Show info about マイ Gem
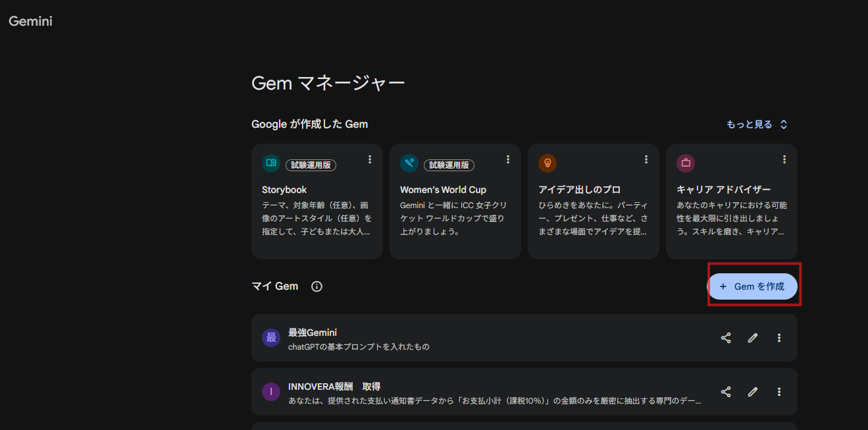The image size is (868, 430). coord(317,286)
